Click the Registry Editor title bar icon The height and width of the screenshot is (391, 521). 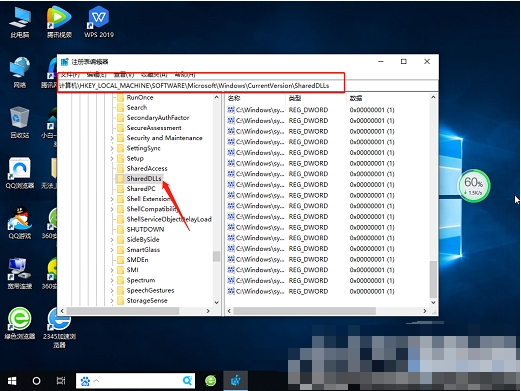[x=65, y=62]
